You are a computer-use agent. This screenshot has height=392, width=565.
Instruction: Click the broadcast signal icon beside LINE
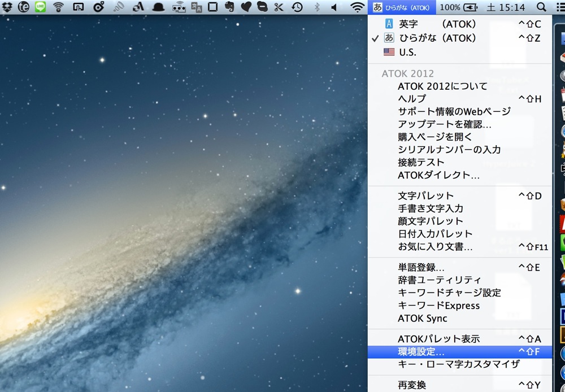[58, 7]
